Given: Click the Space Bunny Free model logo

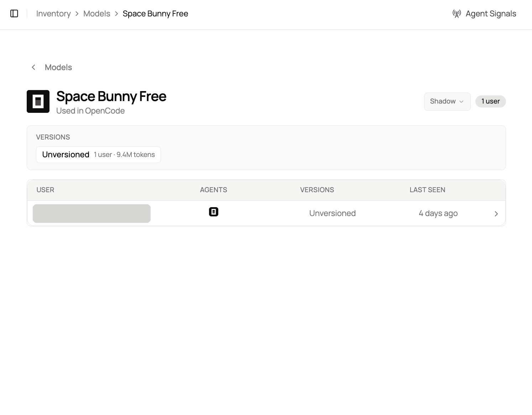Looking at the screenshot, I should [x=38, y=101].
